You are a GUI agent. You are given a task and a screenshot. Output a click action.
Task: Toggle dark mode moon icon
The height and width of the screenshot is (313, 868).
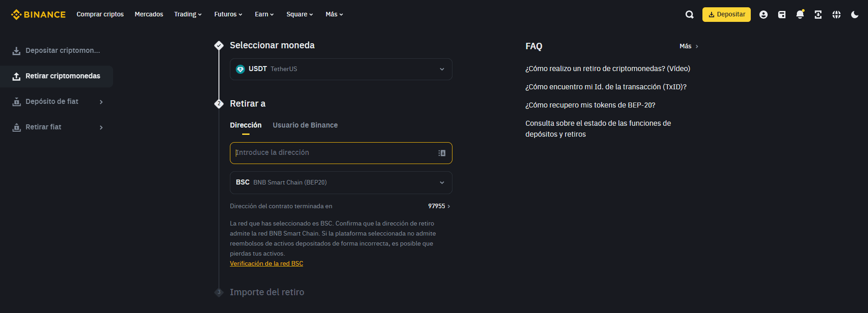[x=855, y=15]
